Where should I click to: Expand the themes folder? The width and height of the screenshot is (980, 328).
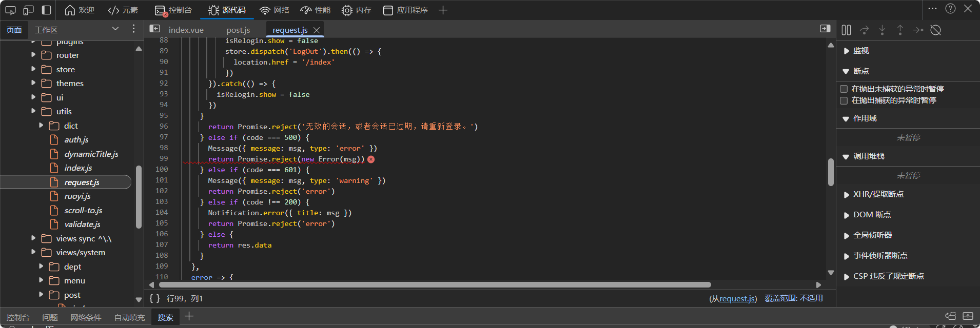pos(33,83)
